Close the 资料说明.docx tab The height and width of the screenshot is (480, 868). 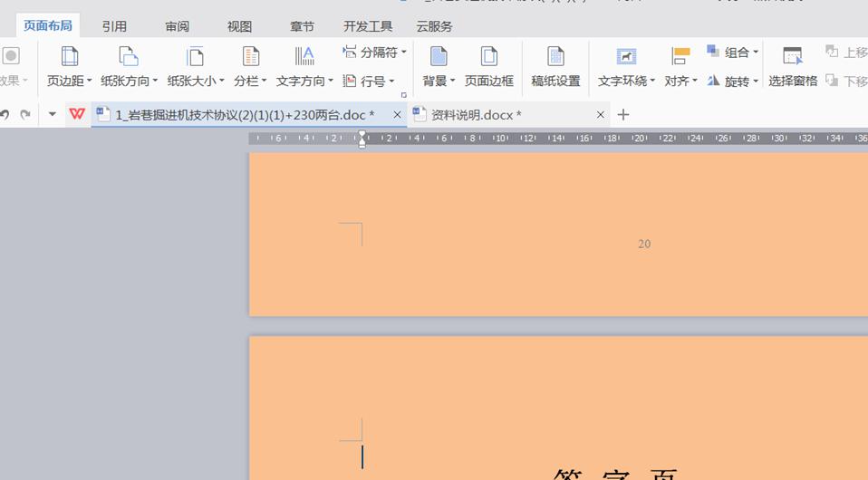pos(601,115)
